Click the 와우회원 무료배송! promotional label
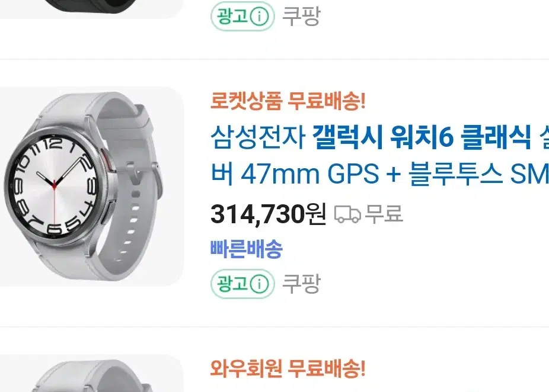549x392 pixels. (x=288, y=368)
